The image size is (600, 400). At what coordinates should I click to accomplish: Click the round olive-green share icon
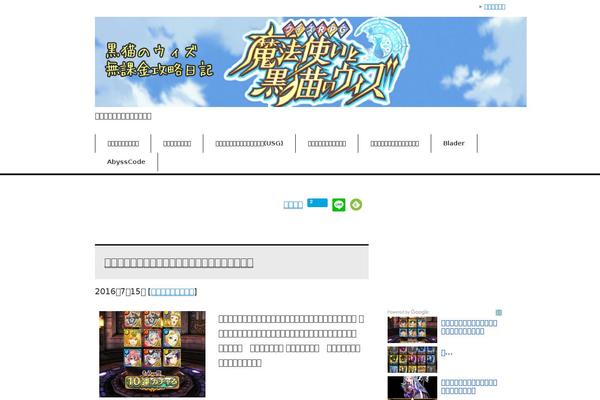[356, 205]
